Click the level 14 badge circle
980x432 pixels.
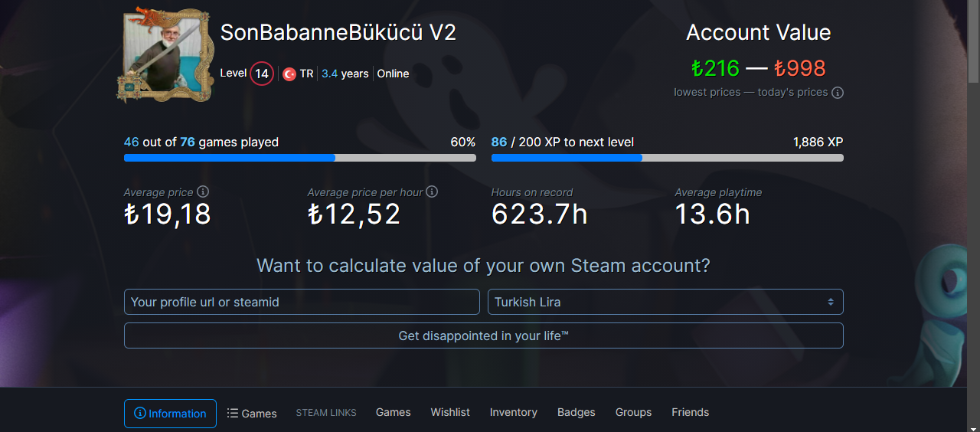262,74
